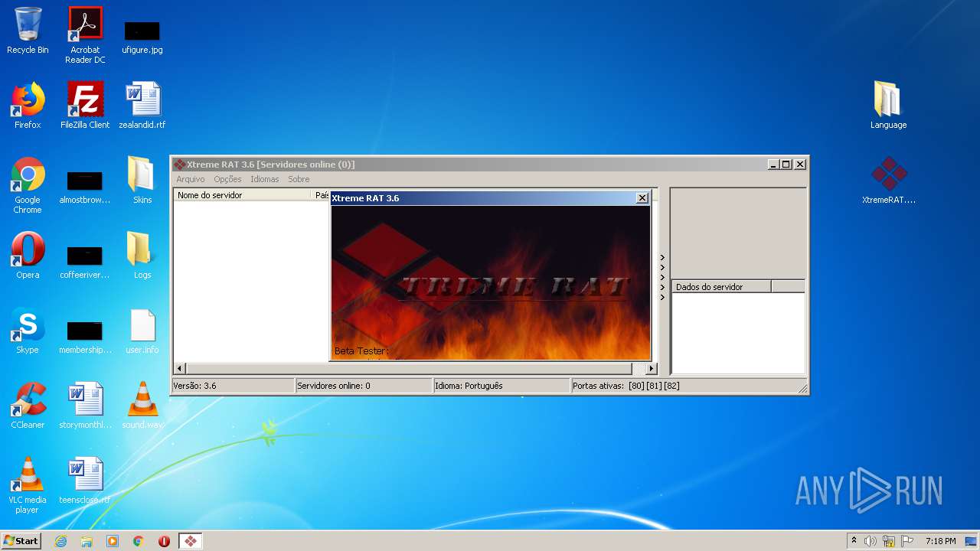Viewport: 980px width, 551px height.
Task: Select the Opera desktop icon
Action: tap(28, 256)
